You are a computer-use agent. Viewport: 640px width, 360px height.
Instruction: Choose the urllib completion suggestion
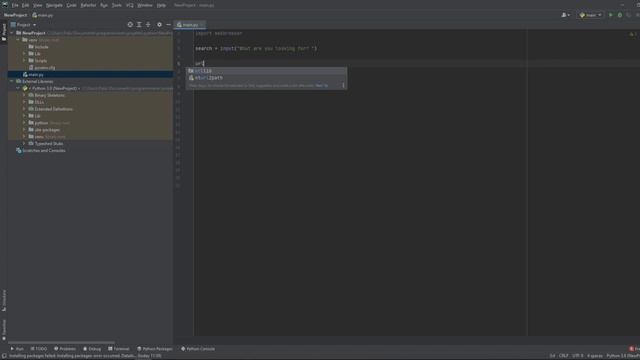coord(267,71)
